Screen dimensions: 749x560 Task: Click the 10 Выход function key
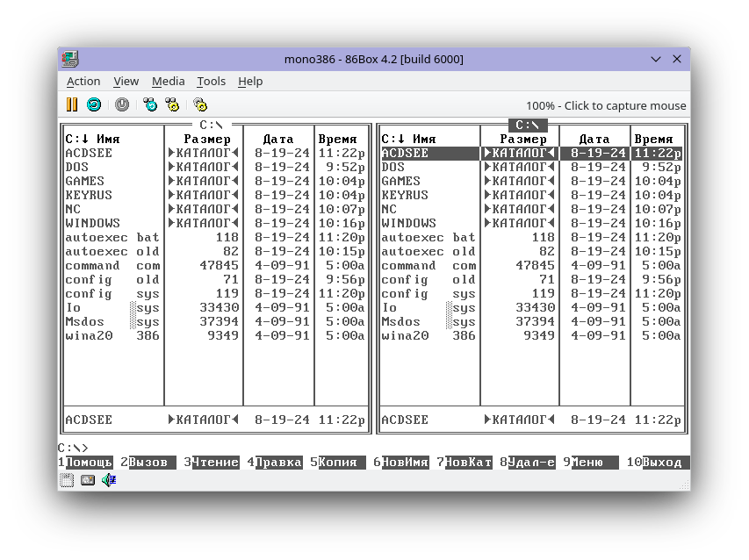(659, 462)
